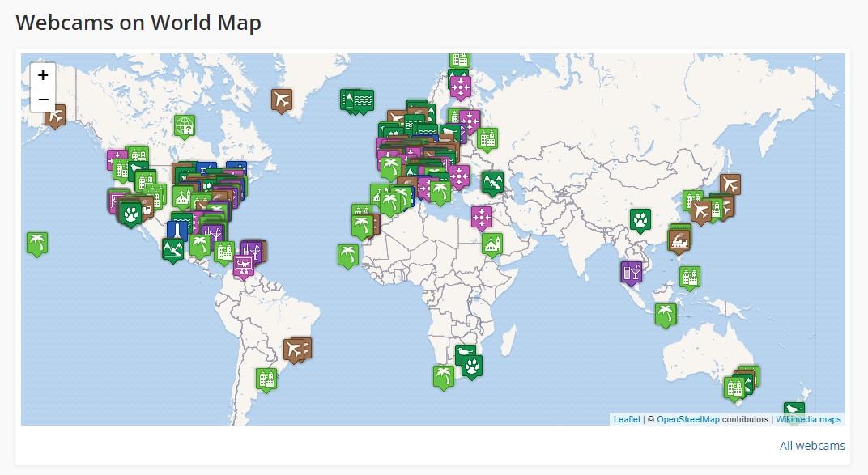This screenshot has height=475, width=868.
Task: Select the paw print marker near Mexico's west coast
Action: pyautogui.click(x=131, y=214)
